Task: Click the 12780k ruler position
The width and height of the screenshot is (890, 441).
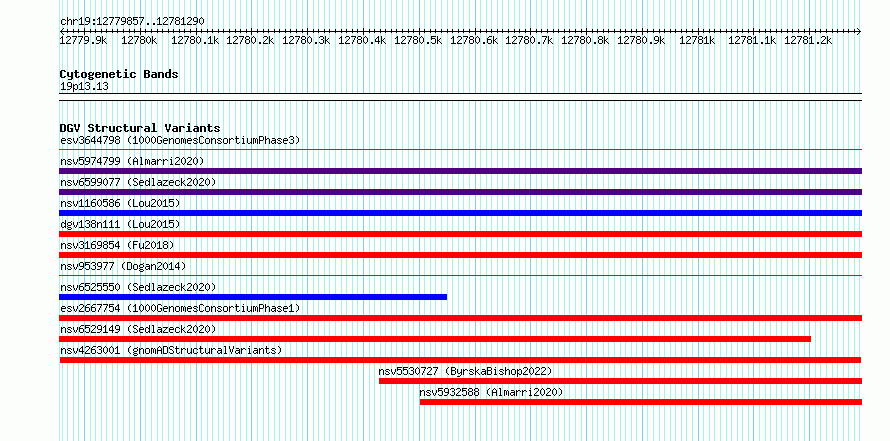Action: 139,40
